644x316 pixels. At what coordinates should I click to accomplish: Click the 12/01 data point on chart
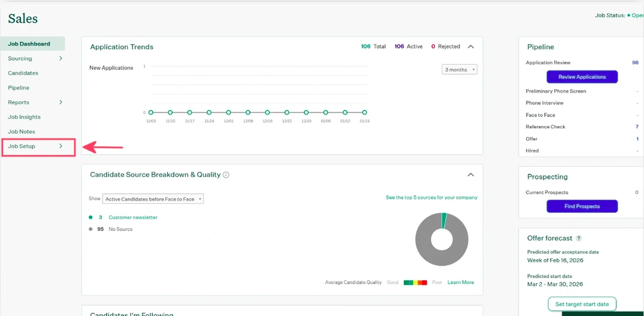(x=228, y=112)
